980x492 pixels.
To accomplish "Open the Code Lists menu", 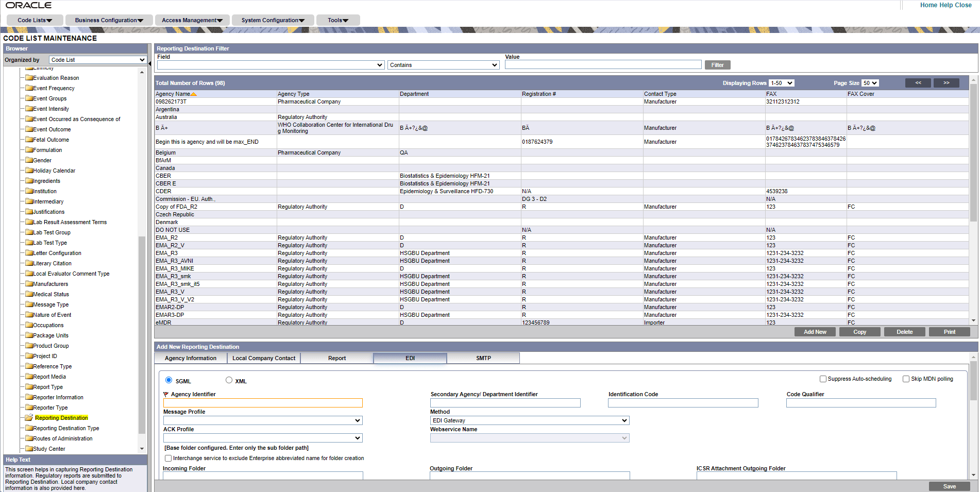I will coord(35,20).
